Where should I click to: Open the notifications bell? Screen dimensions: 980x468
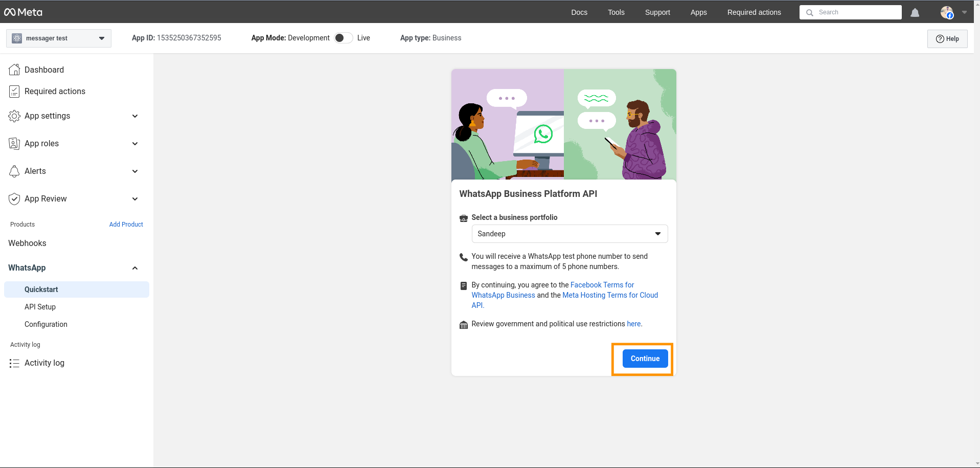coord(915,12)
